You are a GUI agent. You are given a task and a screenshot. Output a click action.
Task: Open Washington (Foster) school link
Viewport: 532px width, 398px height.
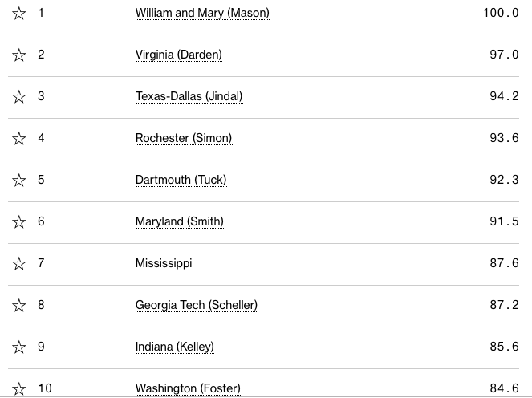188,388
